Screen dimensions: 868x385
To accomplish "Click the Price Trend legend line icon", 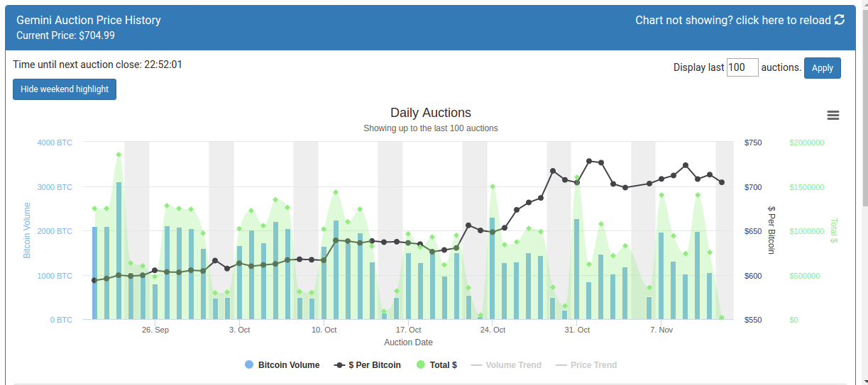I will pyautogui.click(x=561, y=365).
